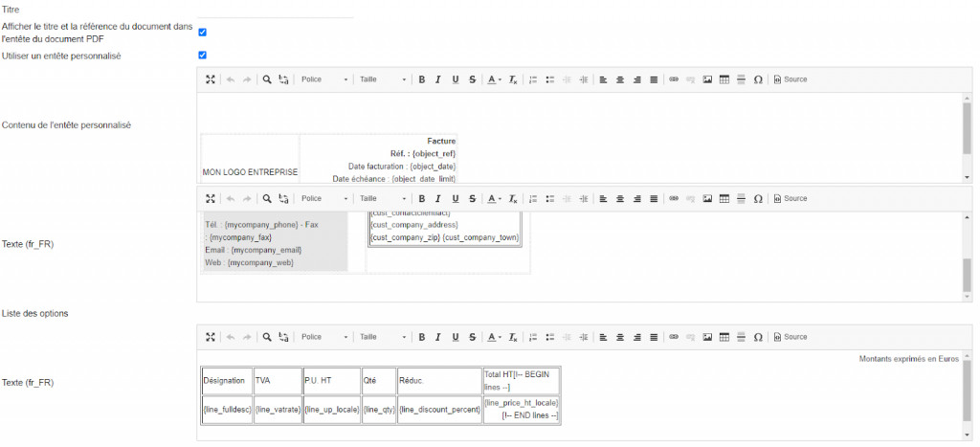
Task: Insert special character in the bottom editor
Action: coord(758,337)
